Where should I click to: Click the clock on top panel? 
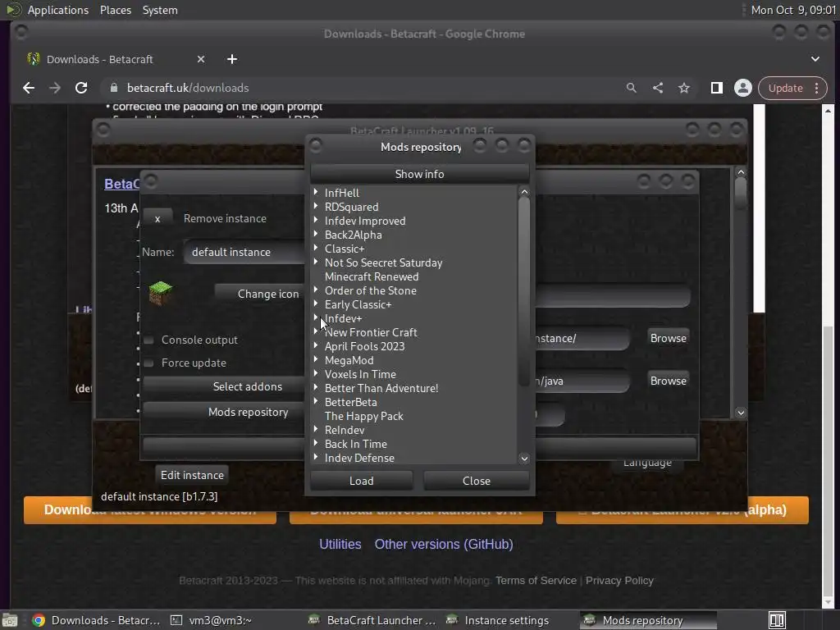[793, 10]
